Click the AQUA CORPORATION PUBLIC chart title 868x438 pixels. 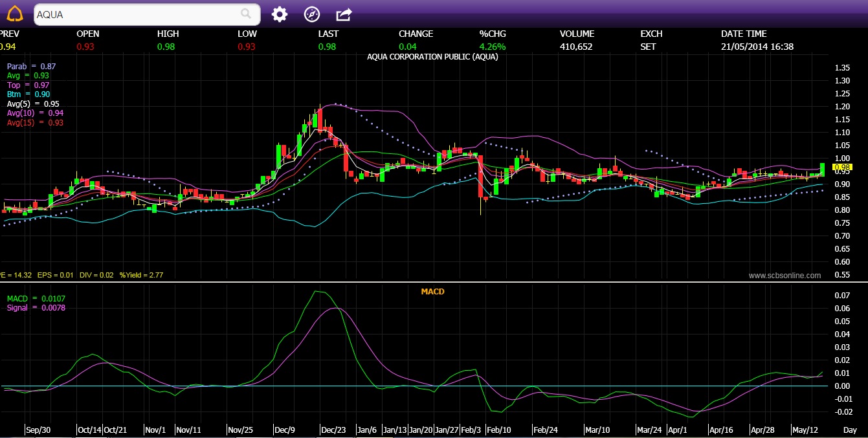coord(432,57)
